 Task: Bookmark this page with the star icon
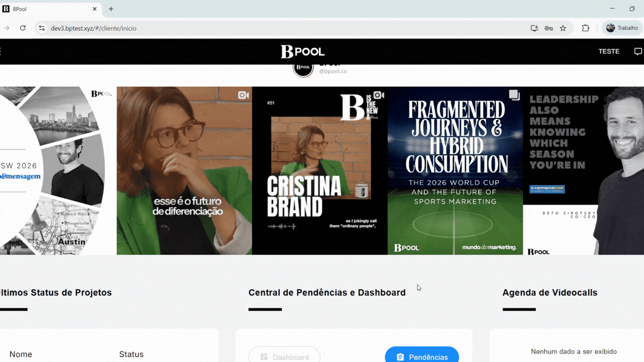tap(563, 28)
